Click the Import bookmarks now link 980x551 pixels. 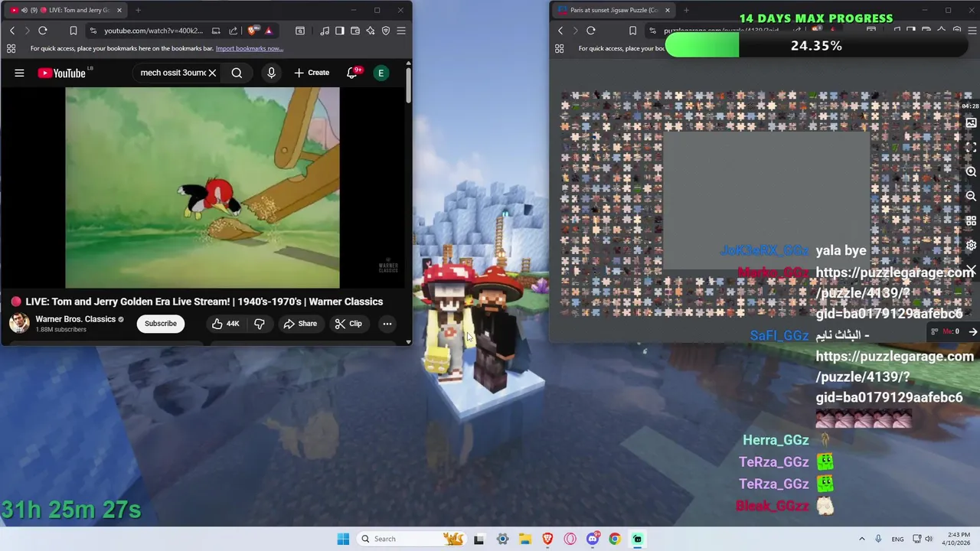[x=250, y=48]
